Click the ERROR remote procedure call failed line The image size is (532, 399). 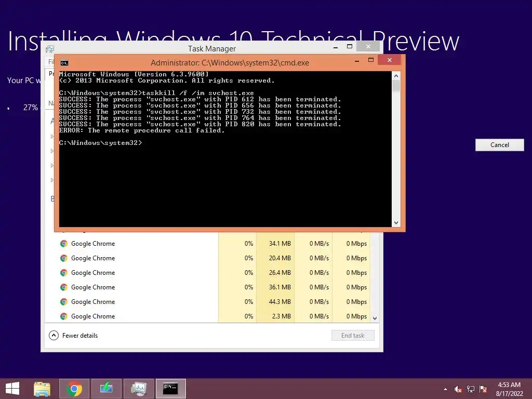[x=142, y=130]
